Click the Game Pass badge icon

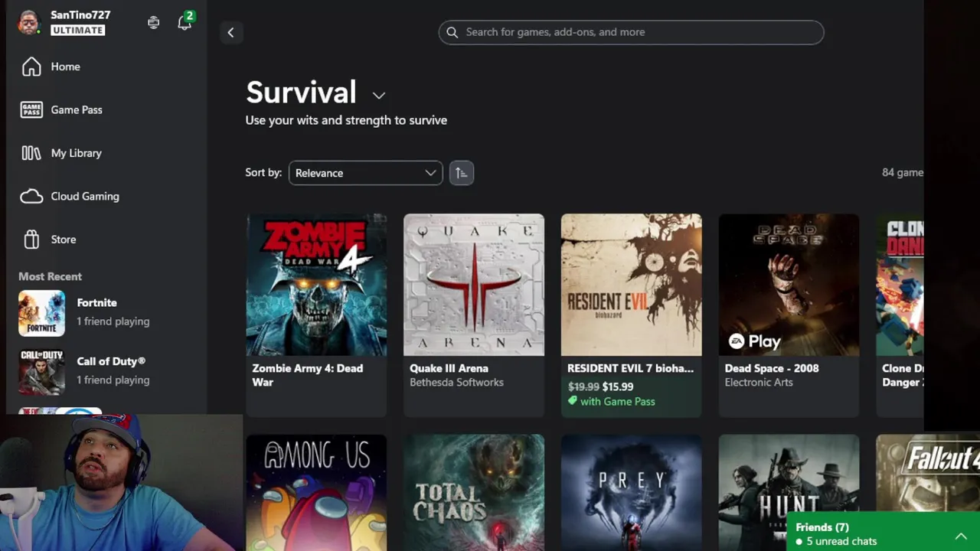[31, 109]
